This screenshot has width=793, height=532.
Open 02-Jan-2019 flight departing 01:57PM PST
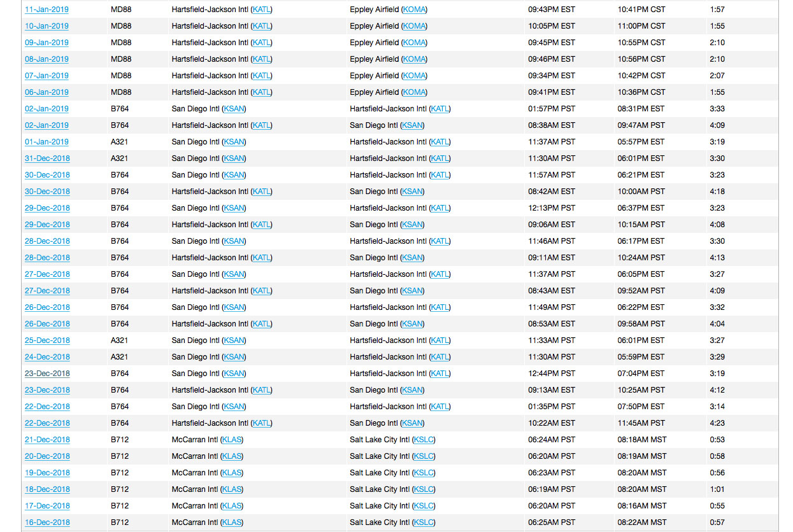tap(46, 109)
